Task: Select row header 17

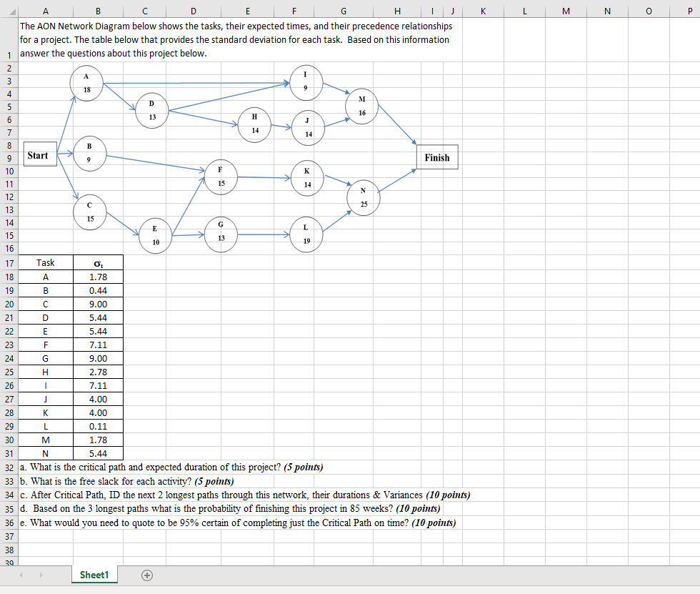Action: [7, 262]
